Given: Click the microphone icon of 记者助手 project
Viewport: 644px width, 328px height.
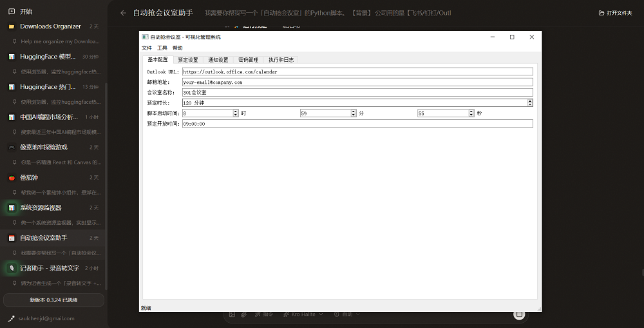Looking at the screenshot, I should (12, 268).
